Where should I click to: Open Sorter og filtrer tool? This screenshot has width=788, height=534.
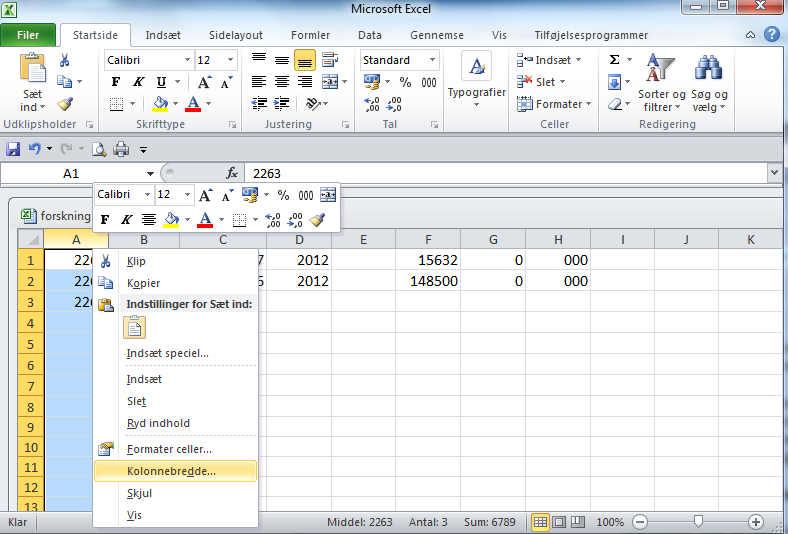point(661,84)
